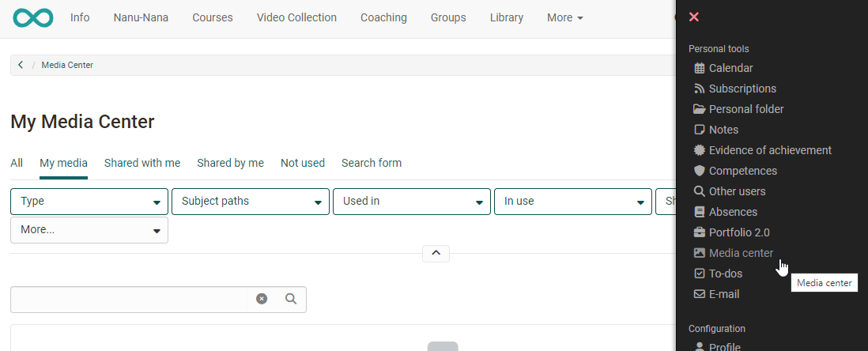Click the search magnifier icon

291,299
